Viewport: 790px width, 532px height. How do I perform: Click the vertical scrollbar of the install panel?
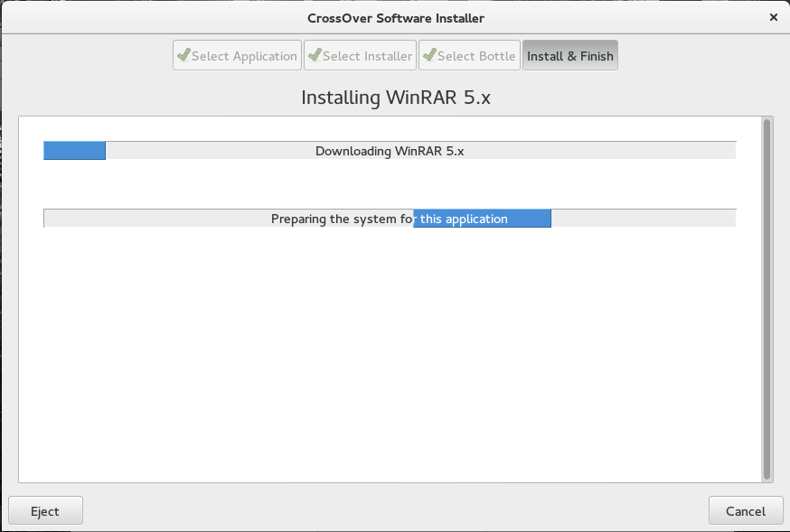tap(766, 298)
